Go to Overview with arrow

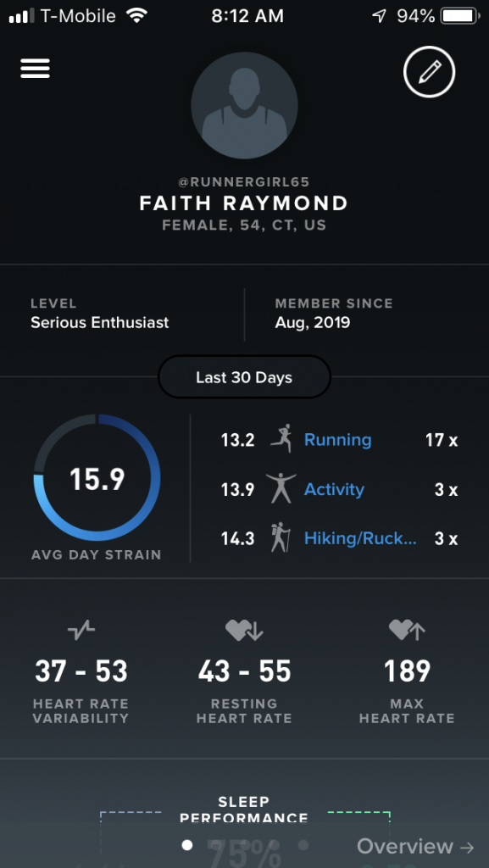(x=415, y=846)
